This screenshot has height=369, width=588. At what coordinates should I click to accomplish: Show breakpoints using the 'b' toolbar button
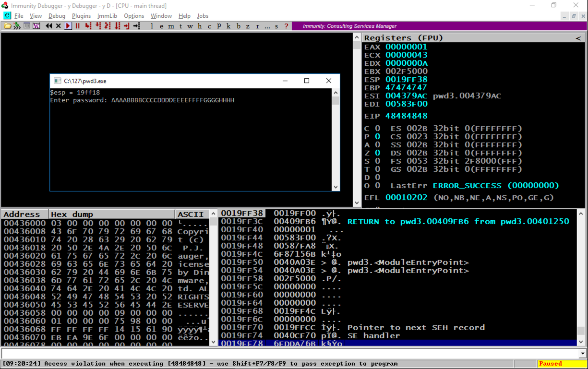pos(238,26)
